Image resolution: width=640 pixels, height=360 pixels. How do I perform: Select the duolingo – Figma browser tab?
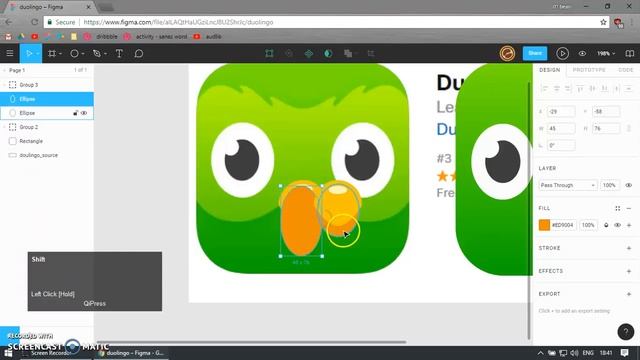coord(47,7)
